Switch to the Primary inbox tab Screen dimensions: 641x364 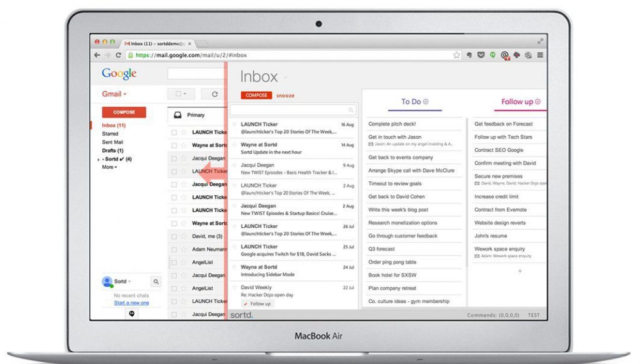[x=195, y=115]
